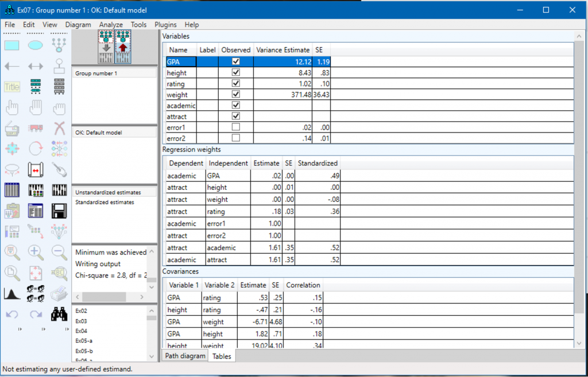
Task: Pick the draw covariances double-headed arrow tool
Action: (x=36, y=67)
